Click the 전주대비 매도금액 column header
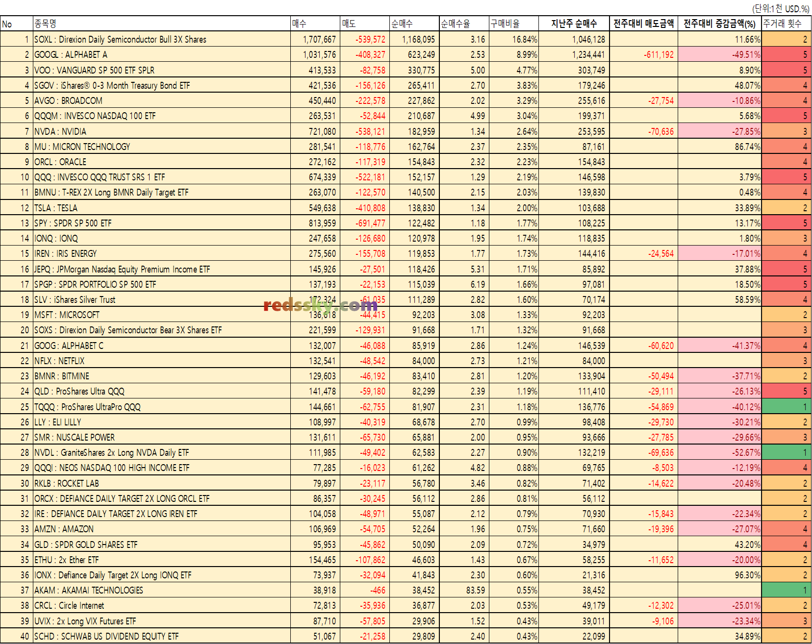This screenshot has width=812, height=644. 643,24
